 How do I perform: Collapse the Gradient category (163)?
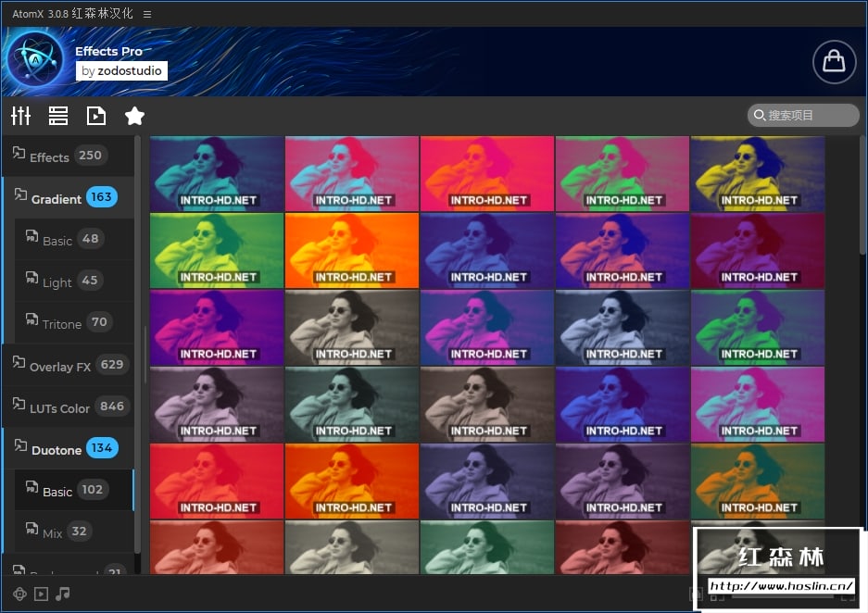(x=69, y=197)
